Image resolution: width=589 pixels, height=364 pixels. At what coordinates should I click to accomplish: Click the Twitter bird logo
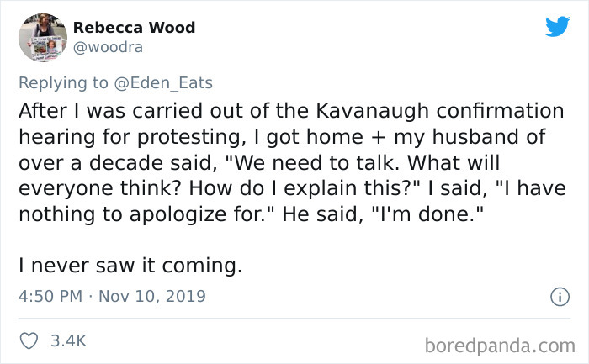[557, 27]
